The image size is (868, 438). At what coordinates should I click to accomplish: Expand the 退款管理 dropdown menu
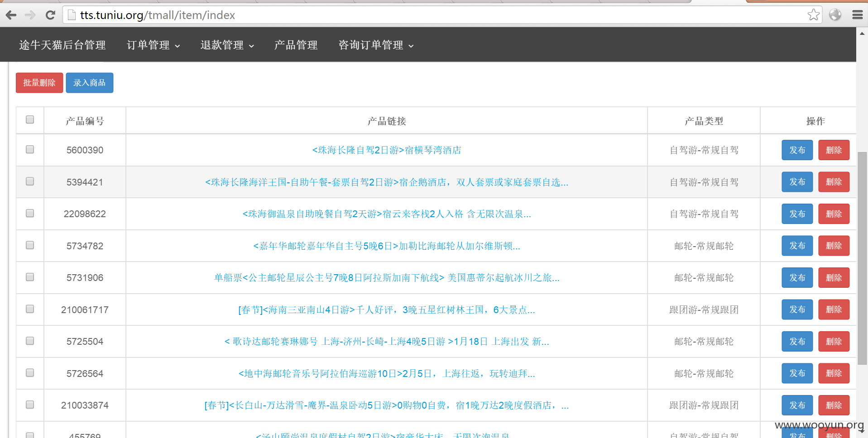click(227, 45)
